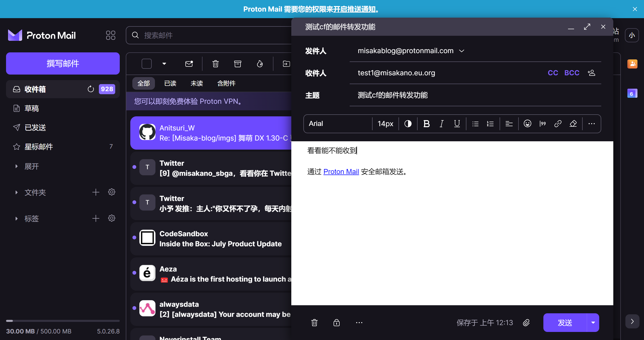Click trash icon in mail list toolbar

click(x=216, y=64)
